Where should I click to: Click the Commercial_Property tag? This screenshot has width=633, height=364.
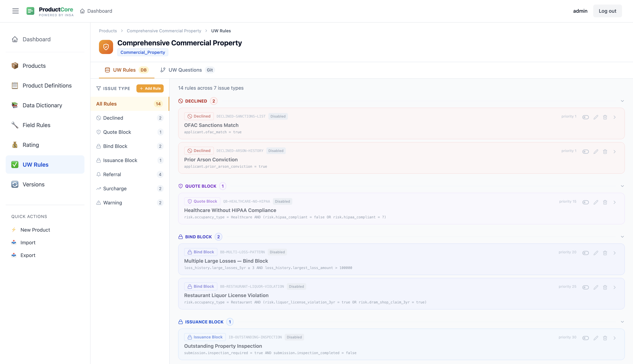[x=143, y=52]
